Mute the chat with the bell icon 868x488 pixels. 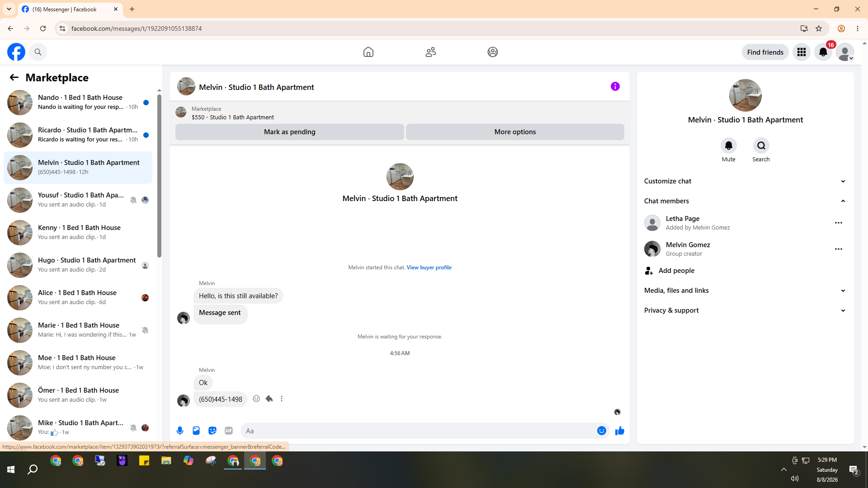[729, 145]
